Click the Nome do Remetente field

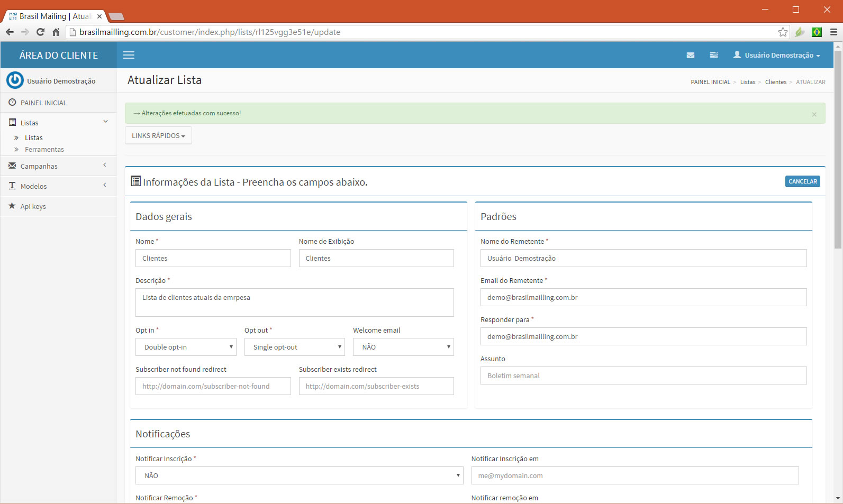click(643, 258)
